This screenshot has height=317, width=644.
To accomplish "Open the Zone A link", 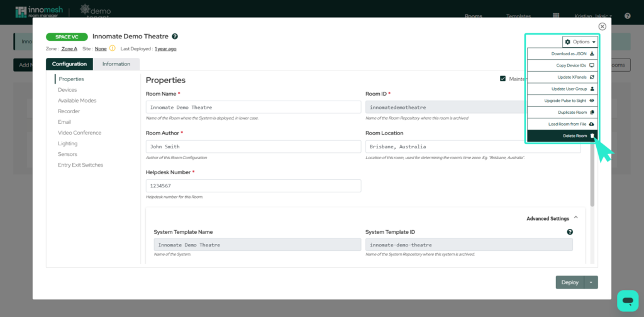I will click(69, 48).
